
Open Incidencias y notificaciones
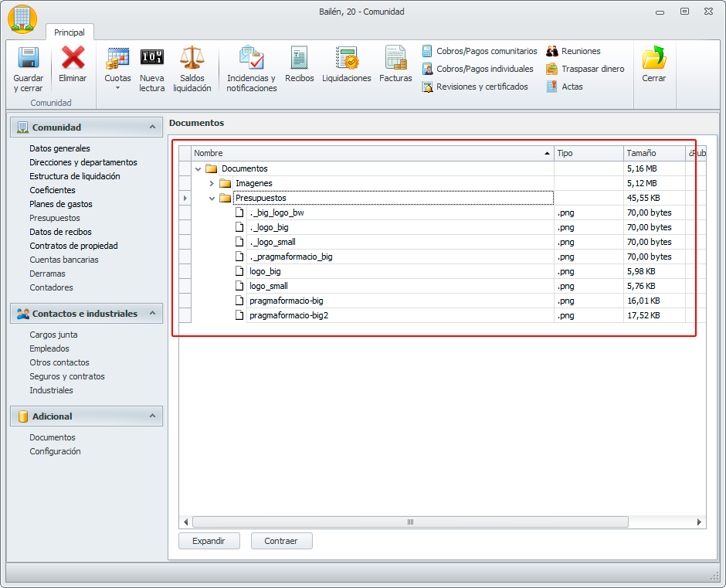point(252,70)
